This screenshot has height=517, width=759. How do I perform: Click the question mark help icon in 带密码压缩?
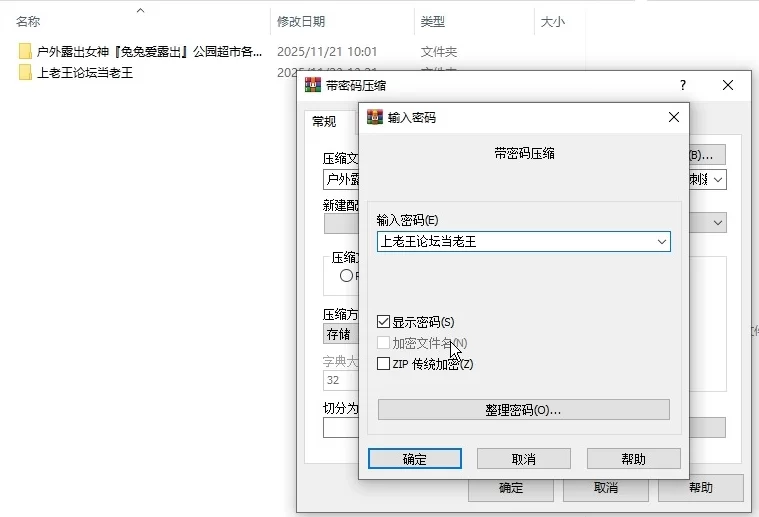[683, 85]
